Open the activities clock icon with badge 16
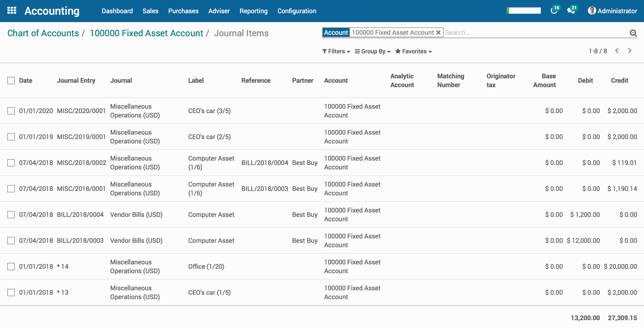 click(554, 11)
